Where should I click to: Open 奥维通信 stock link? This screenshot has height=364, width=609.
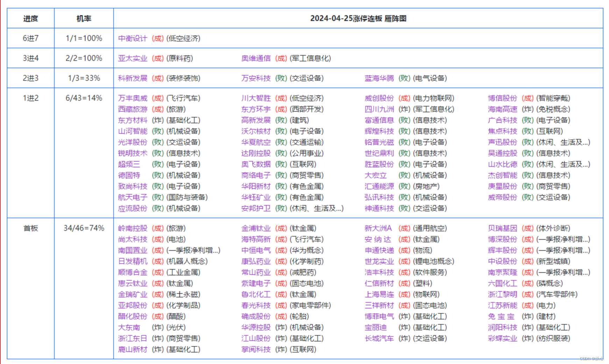point(256,58)
